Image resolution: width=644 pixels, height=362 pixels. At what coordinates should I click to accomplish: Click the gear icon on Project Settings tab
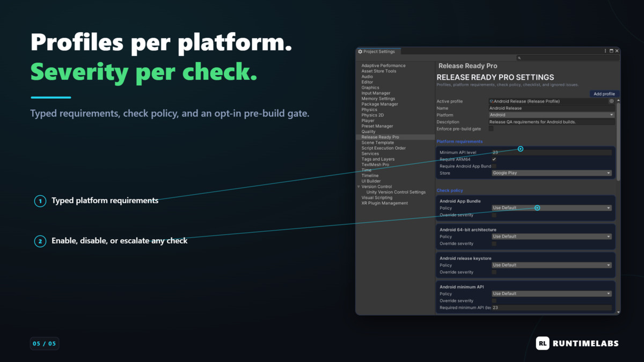[x=360, y=51]
